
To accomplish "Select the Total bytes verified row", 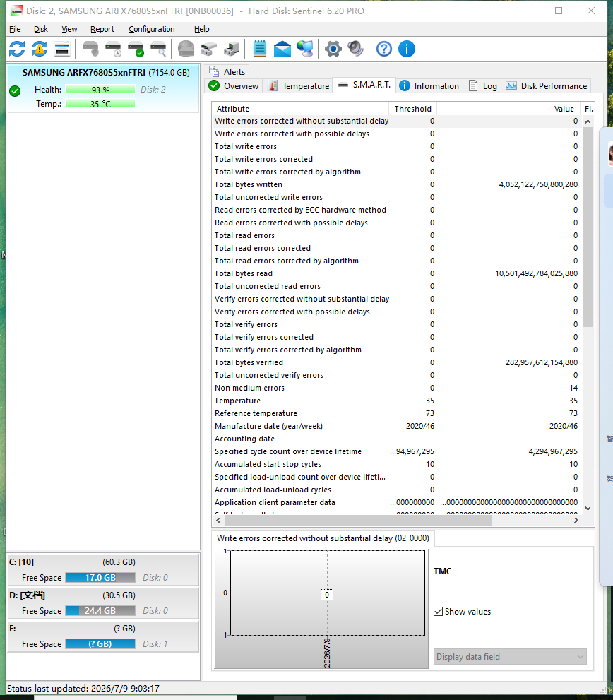I will click(396, 362).
